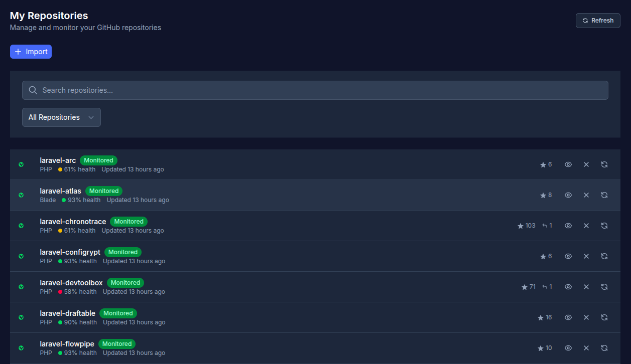Toggle the eye icon for laravel-arc
This screenshot has width=631, height=364.
pyautogui.click(x=568, y=164)
